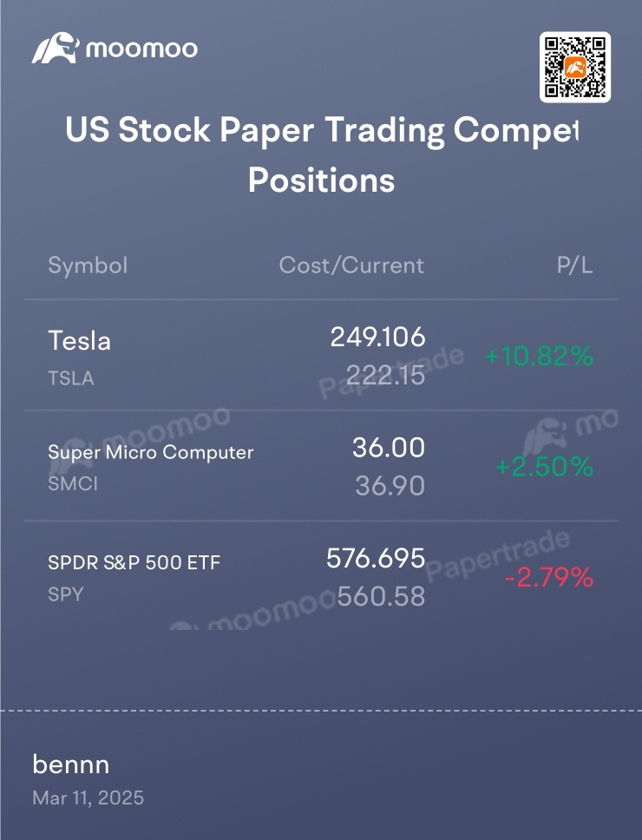
Task: Click the +2.50% gain for SMCI
Action: click(x=544, y=467)
